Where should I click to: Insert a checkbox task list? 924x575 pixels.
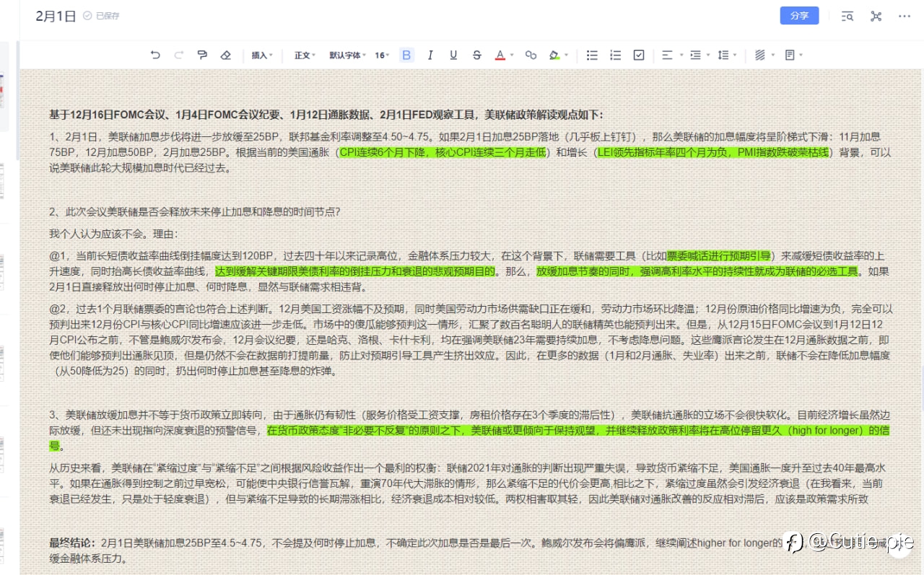638,55
